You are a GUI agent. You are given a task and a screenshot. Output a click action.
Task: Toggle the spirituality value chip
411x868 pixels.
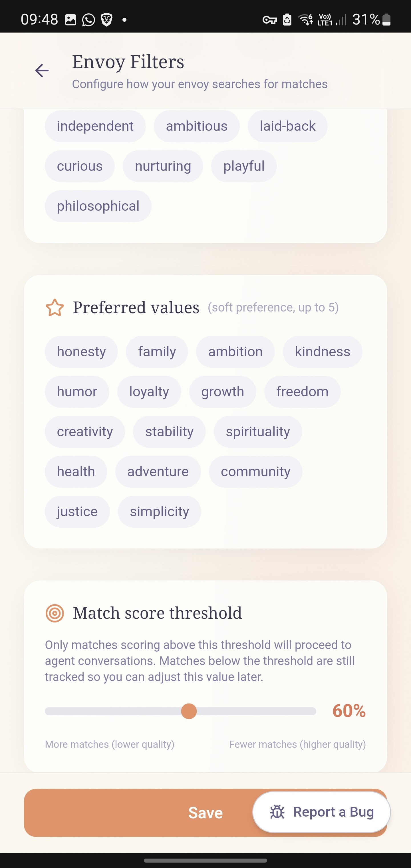coord(258,432)
